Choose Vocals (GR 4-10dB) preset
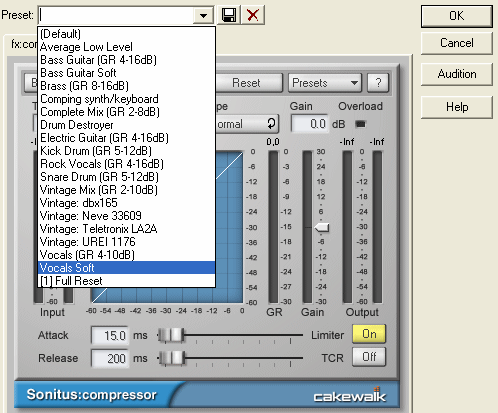 tap(127, 255)
